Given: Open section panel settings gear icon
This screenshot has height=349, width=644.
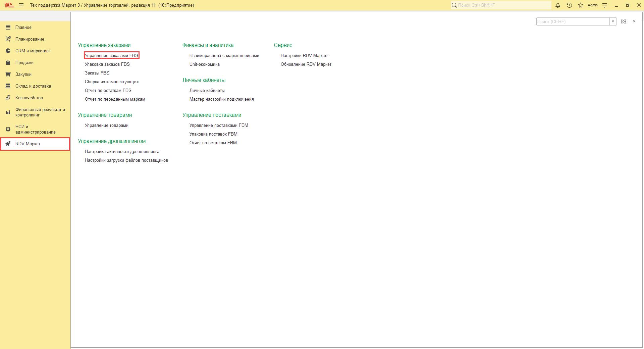Looking at the screenshot, I should [x=624, y=21].
